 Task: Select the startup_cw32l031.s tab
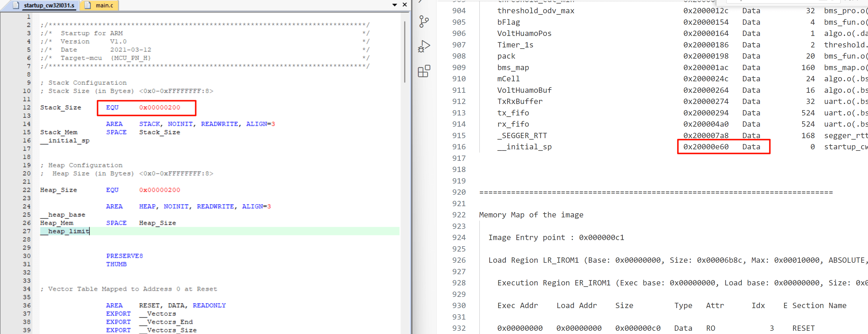click(x=49, y=5)
